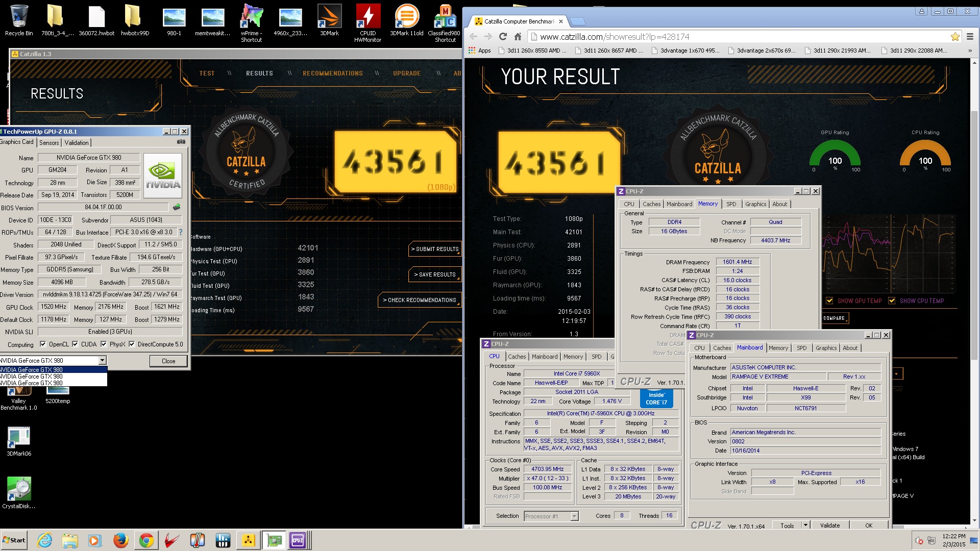Launch CPUID HWMonitor desktop shortcut

coord(368,23)
